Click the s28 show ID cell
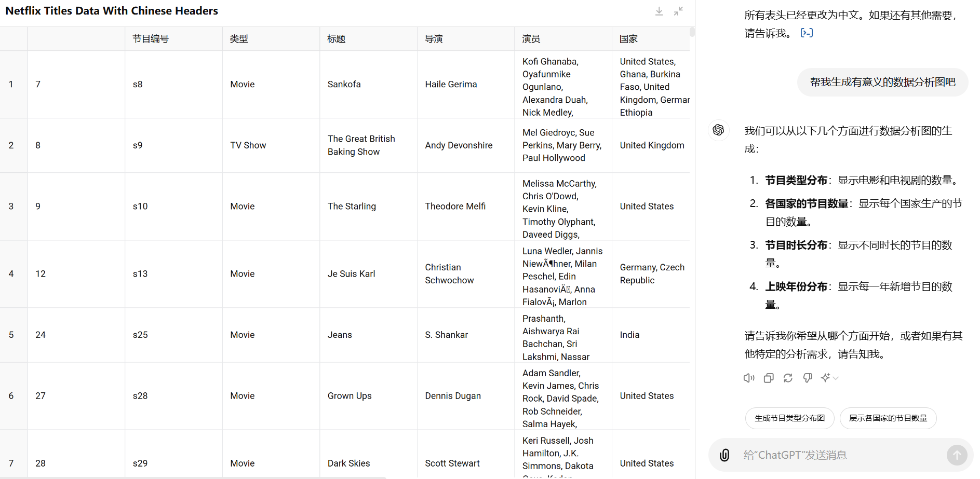 pyautogui.click(x=173, y=395)
